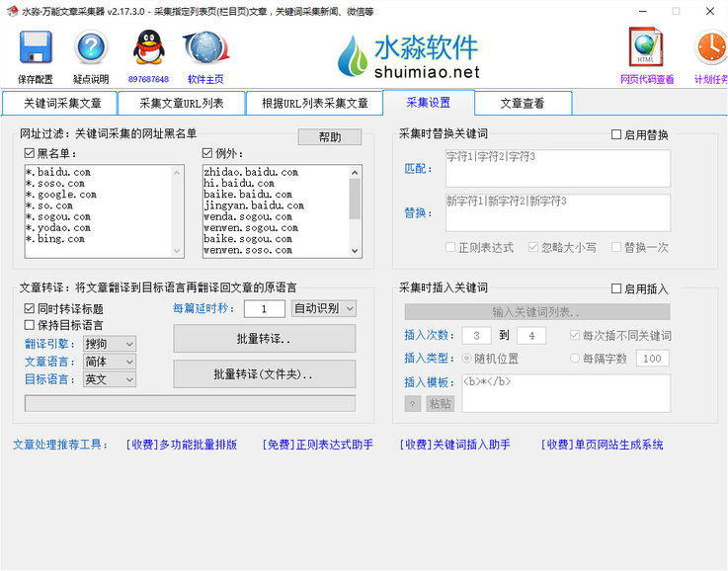Click the floppy disk Save Config icon
The width and height of the screenshot is (728, 571).
(36, 48)
